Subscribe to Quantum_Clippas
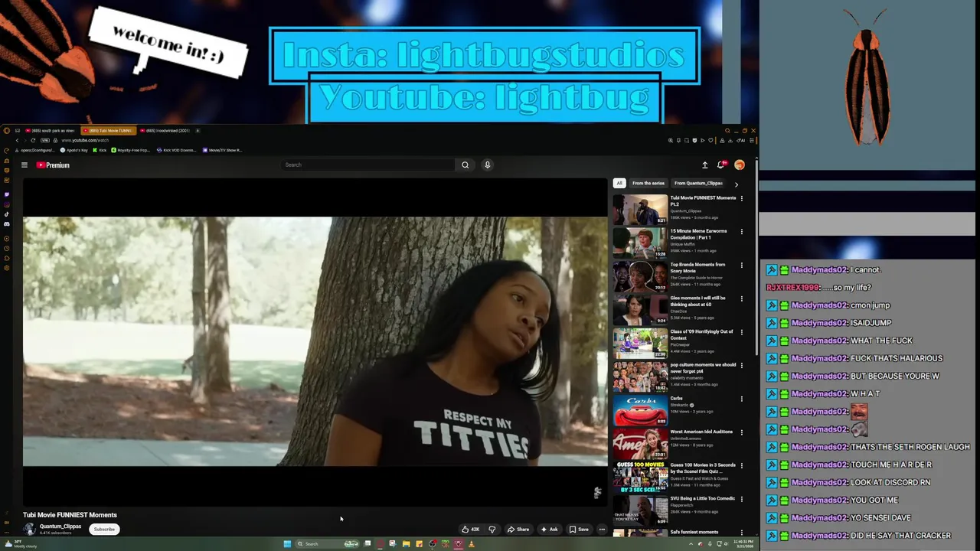This screenshot has width=980, height=551. point(104,529)
